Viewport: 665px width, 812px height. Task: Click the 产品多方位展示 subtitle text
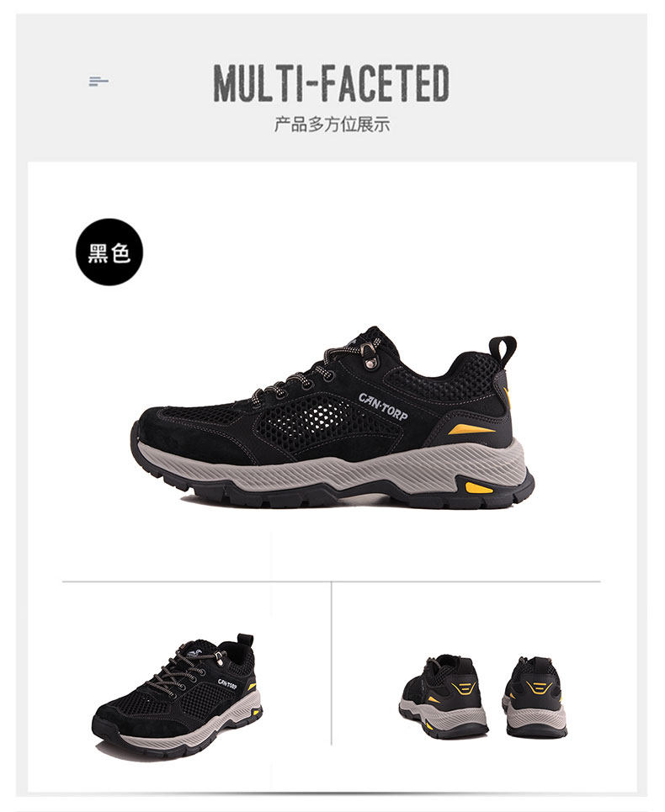[332, 125]
